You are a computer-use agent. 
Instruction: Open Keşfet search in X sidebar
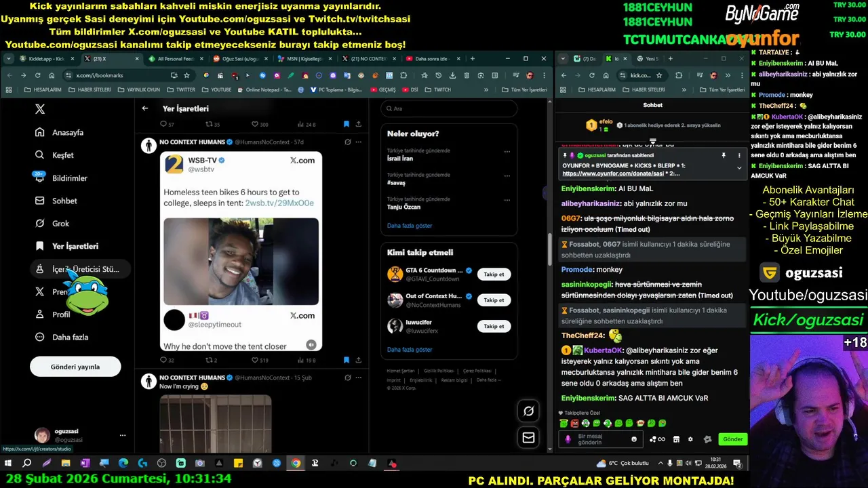(x=54, y=155)
